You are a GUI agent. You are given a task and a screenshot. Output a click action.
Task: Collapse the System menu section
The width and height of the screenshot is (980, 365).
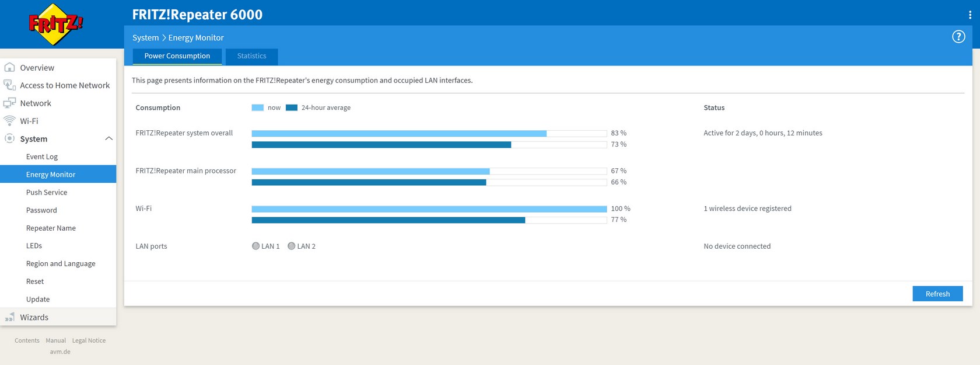[x=108, y=138]
